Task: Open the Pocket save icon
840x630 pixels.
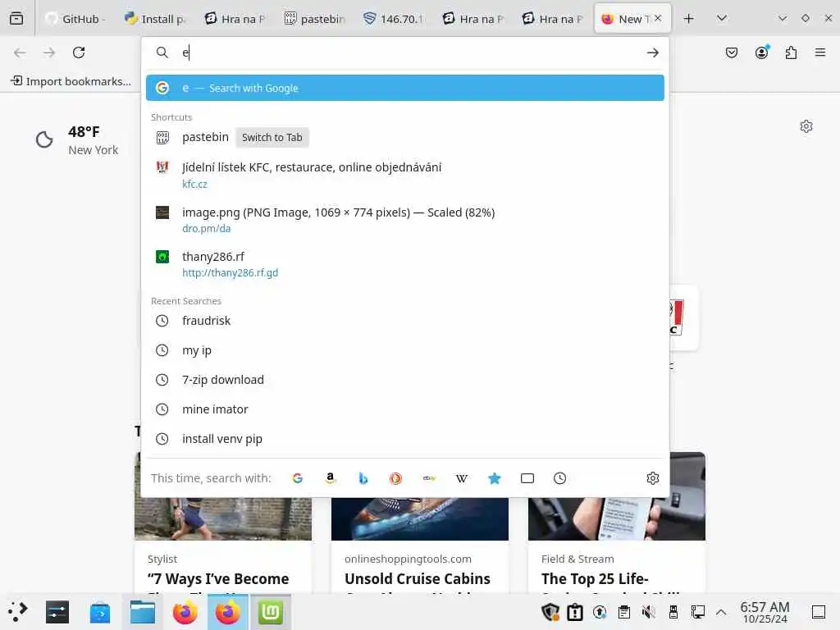Action: tap(731, 52)
